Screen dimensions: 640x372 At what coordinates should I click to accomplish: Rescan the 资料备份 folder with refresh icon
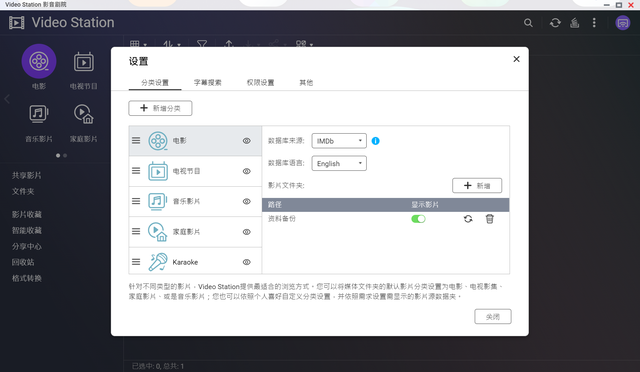coord(468,219)
